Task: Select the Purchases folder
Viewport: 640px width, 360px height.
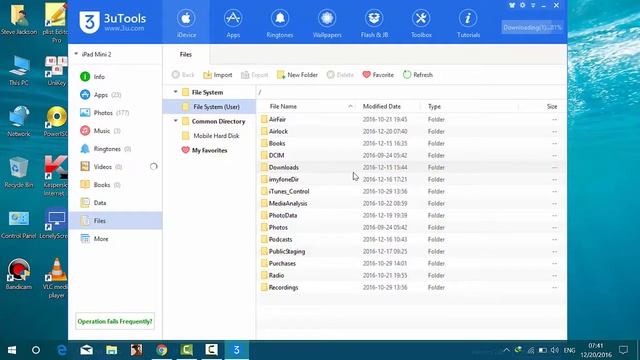Action: pyautogui.click(x=411, y=264)
